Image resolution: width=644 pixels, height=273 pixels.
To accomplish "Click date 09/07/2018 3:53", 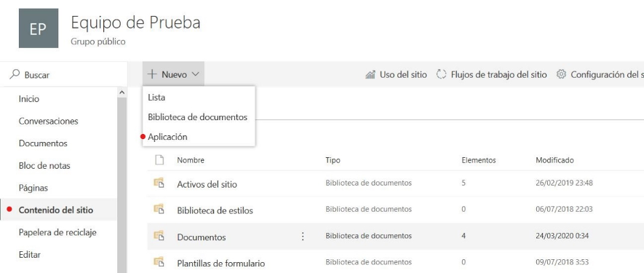I will click(x=562, y=262).
